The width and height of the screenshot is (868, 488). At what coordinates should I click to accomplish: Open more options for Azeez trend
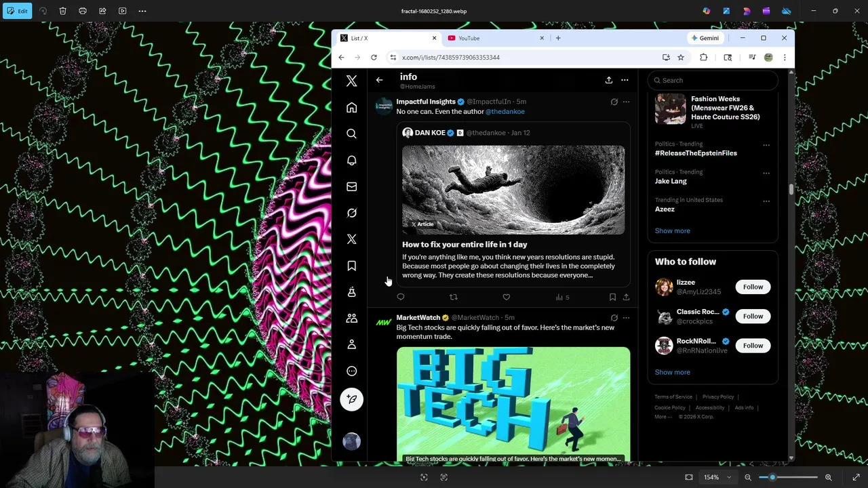(766, 201)
